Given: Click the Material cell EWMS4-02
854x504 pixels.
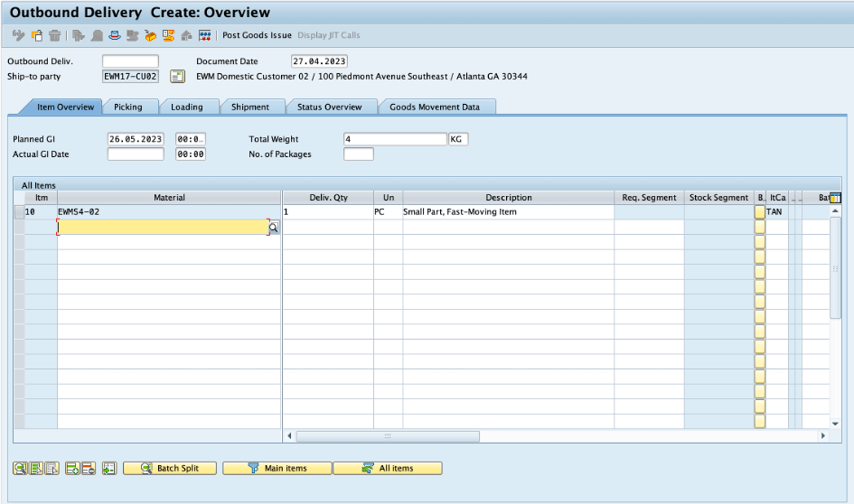Looking at the screenshot, I should click(x=169, y=211).
